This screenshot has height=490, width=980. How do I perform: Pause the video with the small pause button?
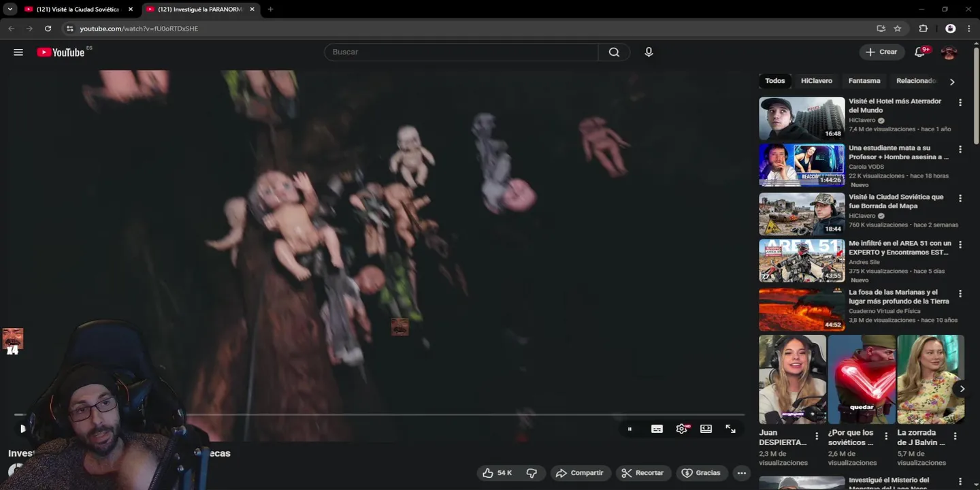[630, 429]
